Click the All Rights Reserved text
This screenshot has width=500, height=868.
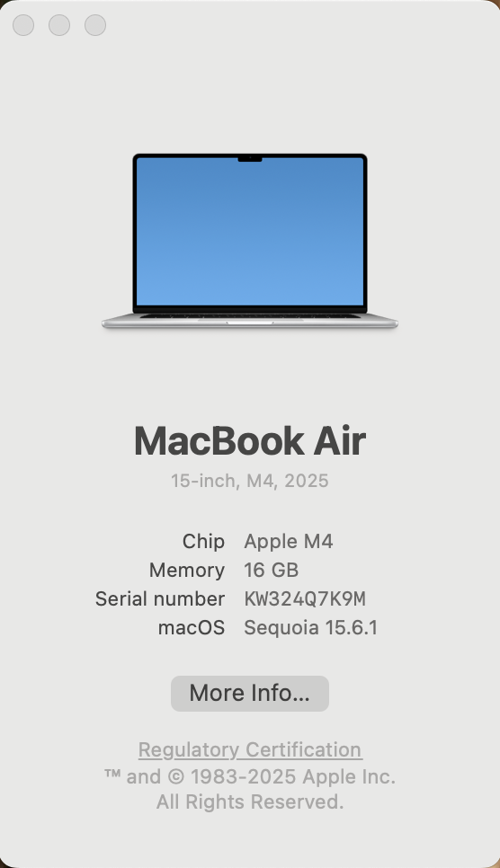point(250,802)
